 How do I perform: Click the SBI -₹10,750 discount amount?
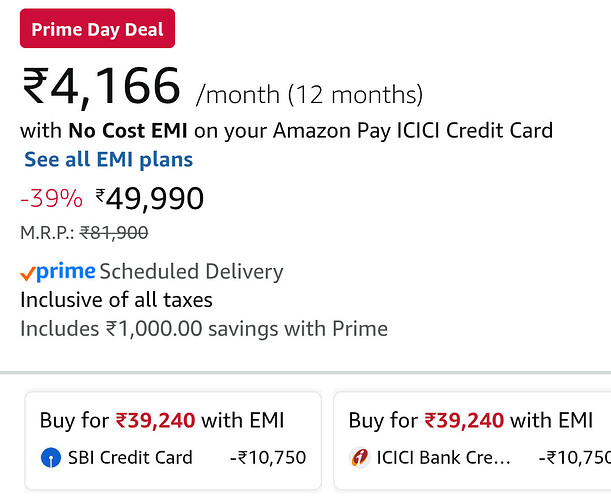(268, 458)
